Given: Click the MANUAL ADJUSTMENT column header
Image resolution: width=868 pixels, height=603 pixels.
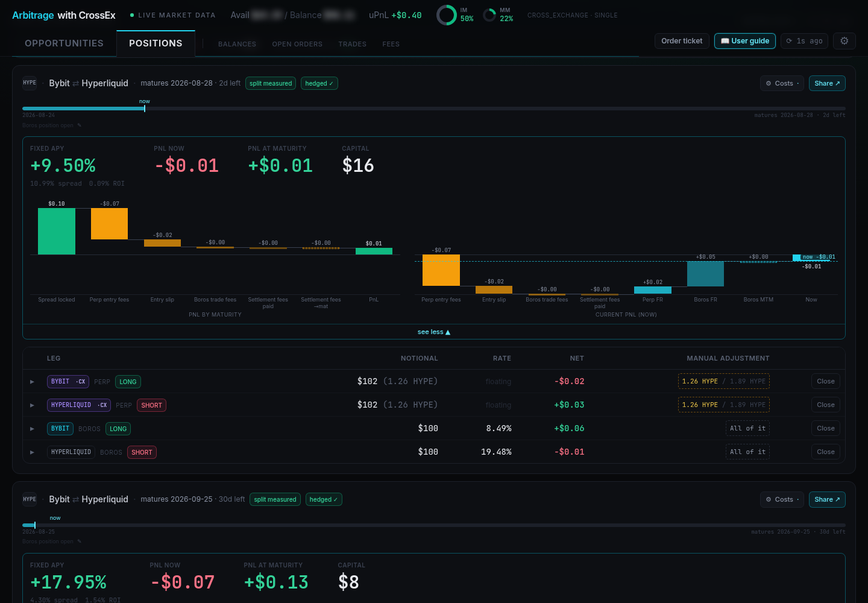Looking at the screenshot, I should [x=728, y=358].
